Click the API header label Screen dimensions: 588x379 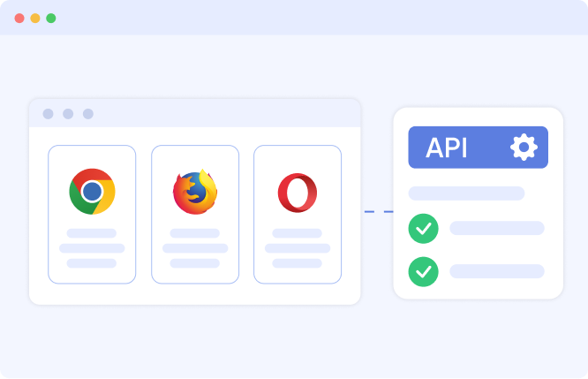coord(446,148)
